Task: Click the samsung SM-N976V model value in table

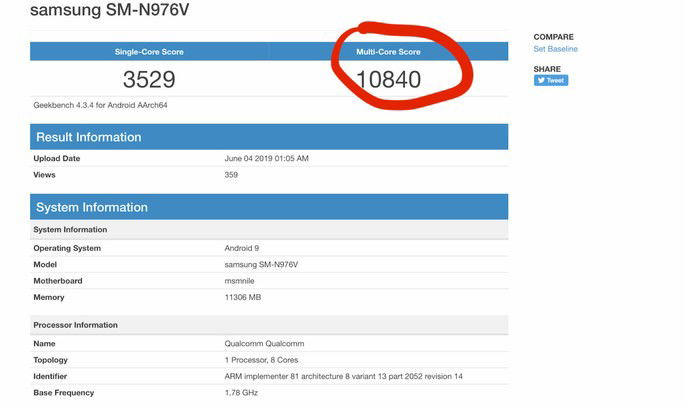Action: [261, 265]
